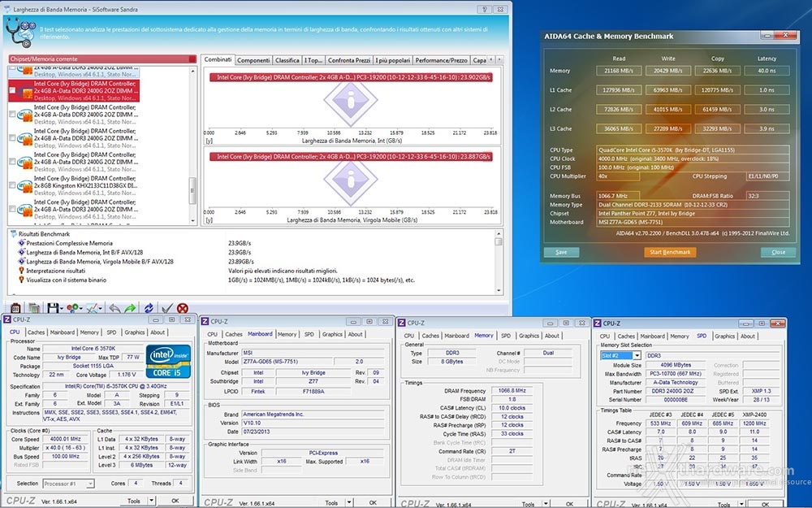Click the floppy disk save icon in Sandra toolbar
812x508 pixels.
[x=53, y=308]
